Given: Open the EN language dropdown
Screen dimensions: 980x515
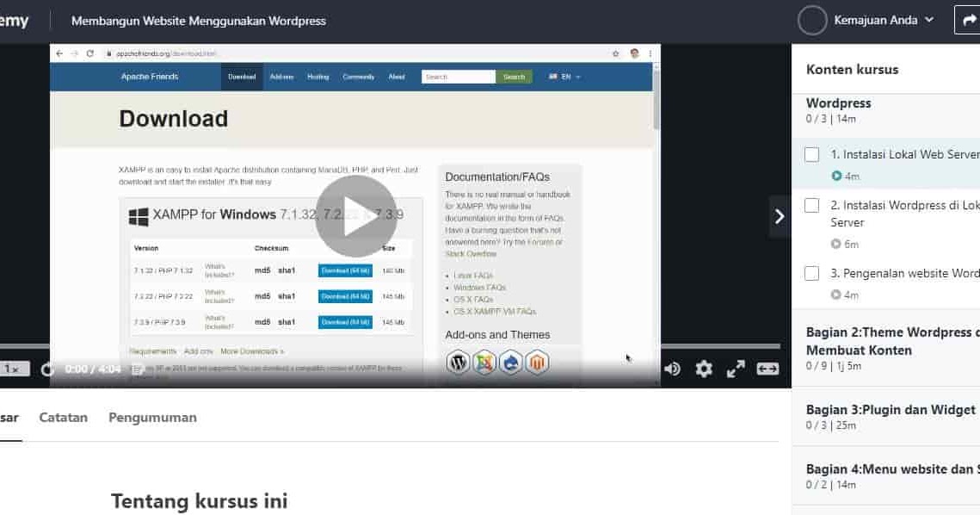Looking at the screenshot, I should [565, 77].
